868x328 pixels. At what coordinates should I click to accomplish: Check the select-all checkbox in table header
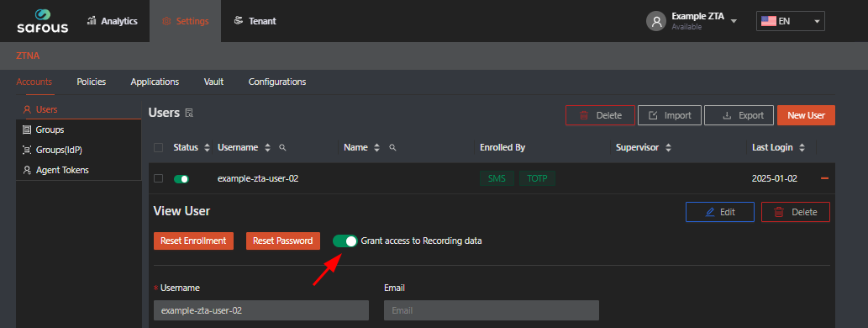click(x=158, y=148)
